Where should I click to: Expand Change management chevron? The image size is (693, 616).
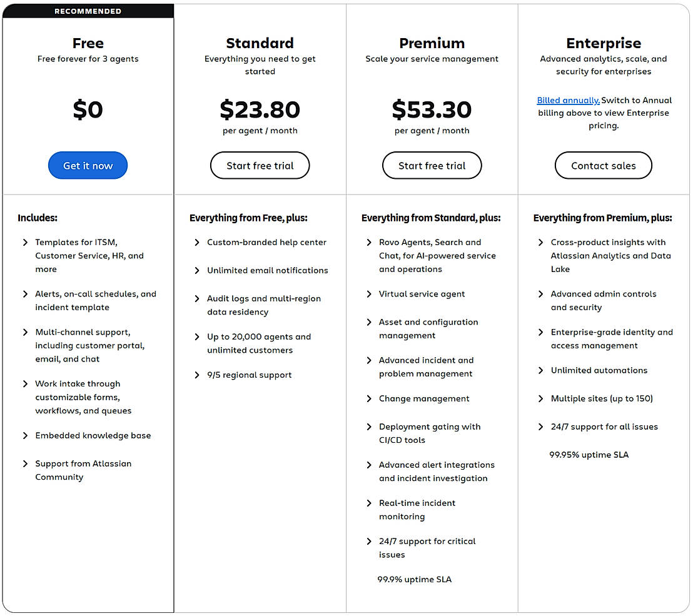coord(369,398)
